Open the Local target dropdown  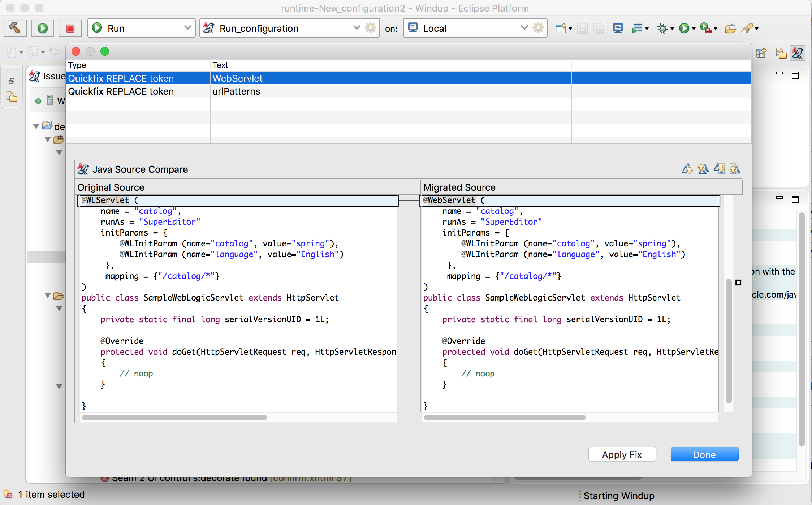coord(524,28)
